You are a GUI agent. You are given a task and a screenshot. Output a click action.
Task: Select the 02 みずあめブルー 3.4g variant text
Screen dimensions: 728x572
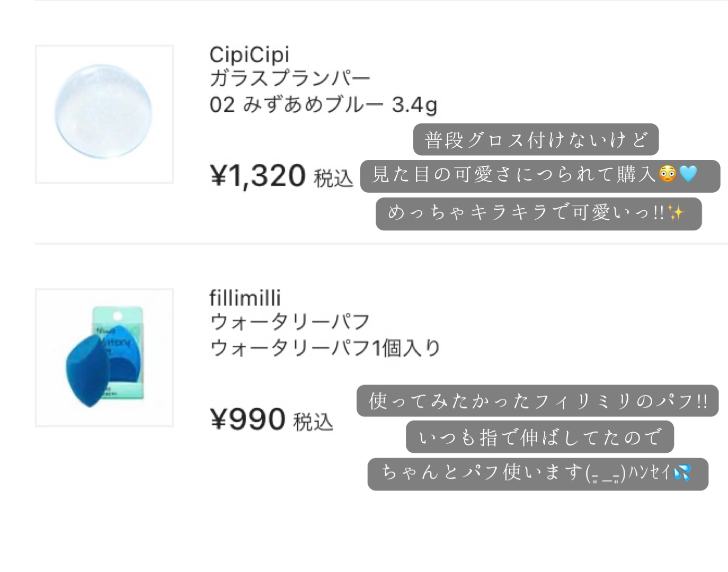(x=323, y=105)
